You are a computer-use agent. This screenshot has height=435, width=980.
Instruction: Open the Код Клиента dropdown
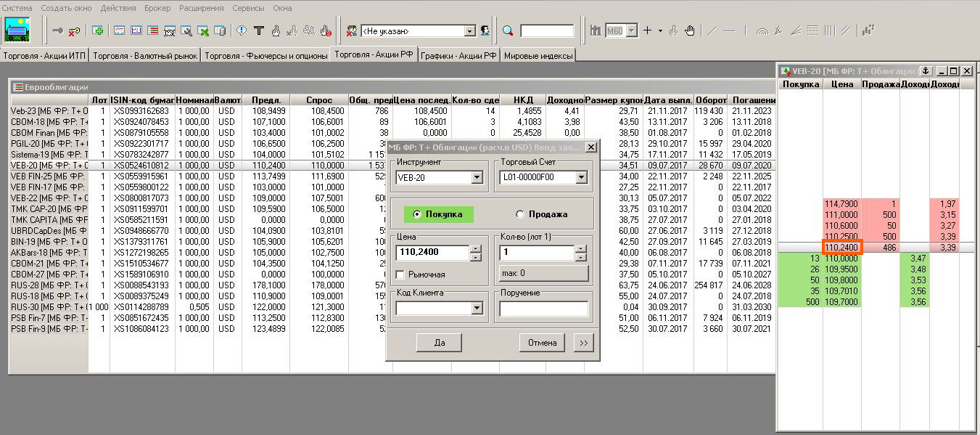tap(477, 309)
